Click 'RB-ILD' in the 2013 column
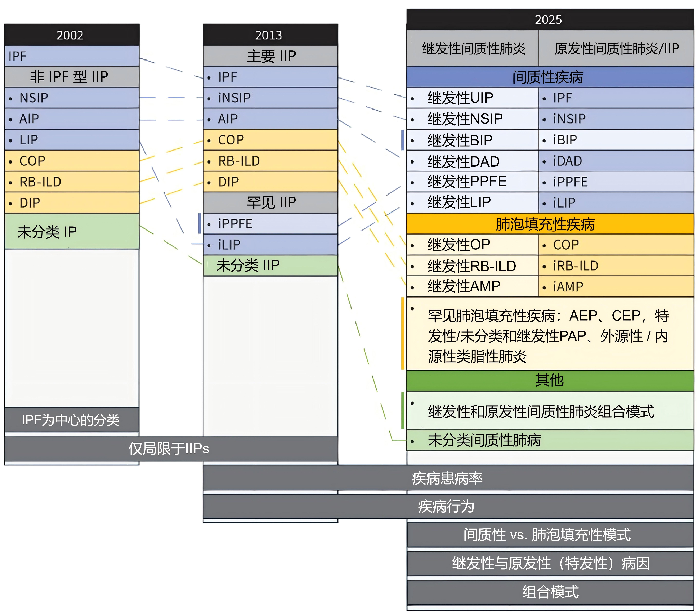The height and width of the screenshot is (616, 698). tap(271, 161)
